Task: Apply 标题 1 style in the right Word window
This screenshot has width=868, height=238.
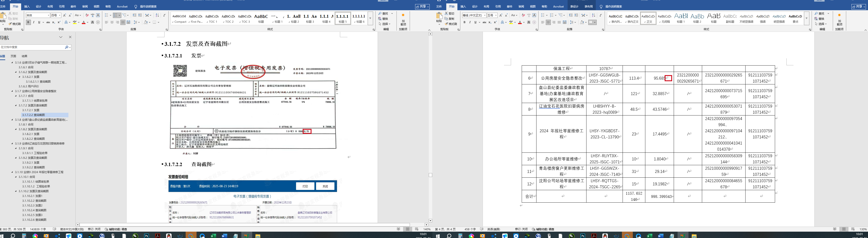Action: (681, 18)
